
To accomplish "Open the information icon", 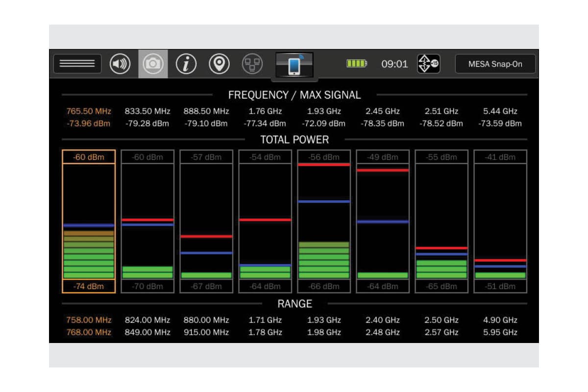I will [x=186, y=64].
